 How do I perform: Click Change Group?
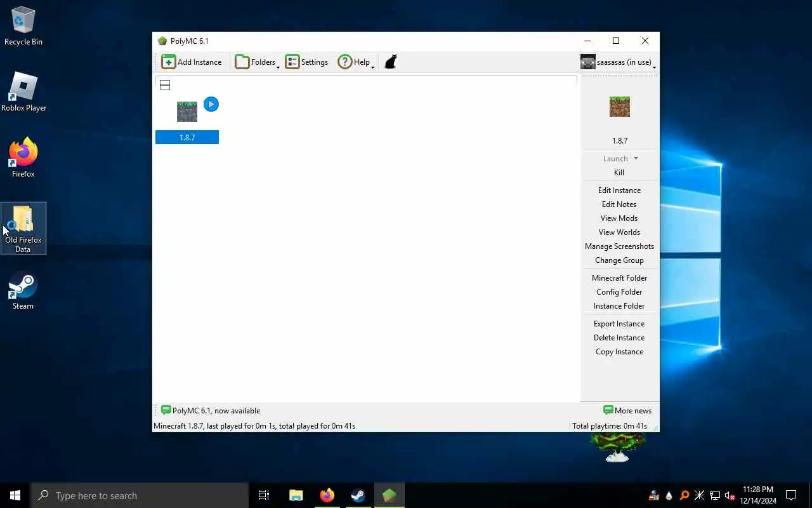619,260
